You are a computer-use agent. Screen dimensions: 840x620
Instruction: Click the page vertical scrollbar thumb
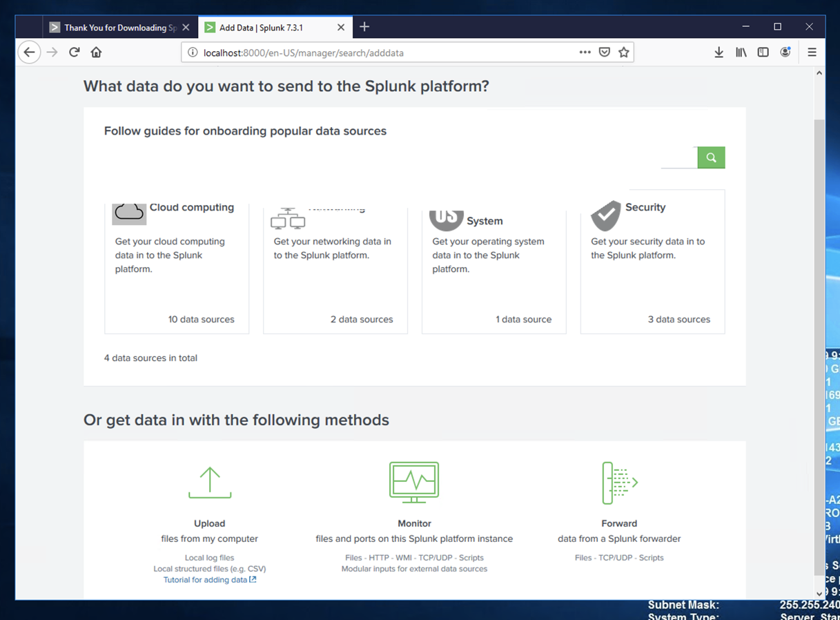coord(819,347)
